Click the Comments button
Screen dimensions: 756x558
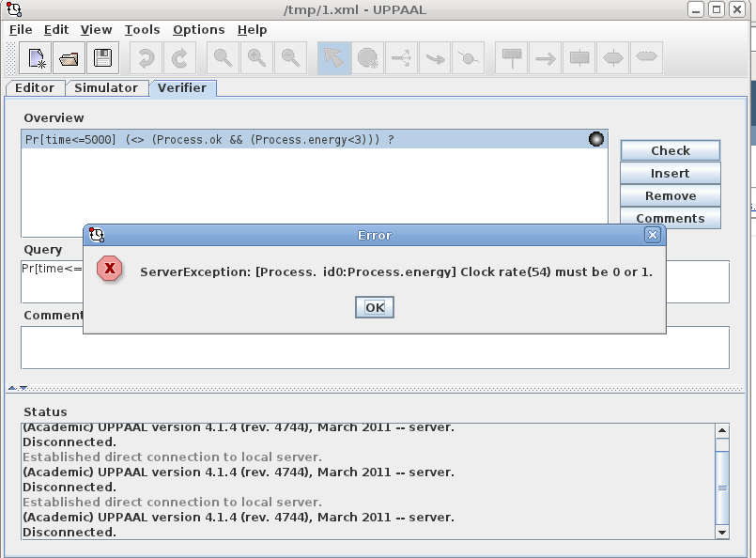(x=671, y=218)
